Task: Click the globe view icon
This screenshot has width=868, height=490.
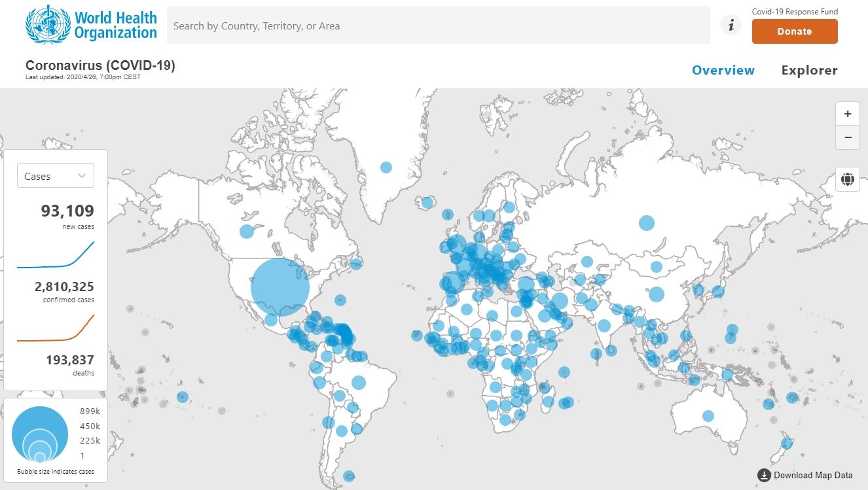Action: (x=848, y=179)
